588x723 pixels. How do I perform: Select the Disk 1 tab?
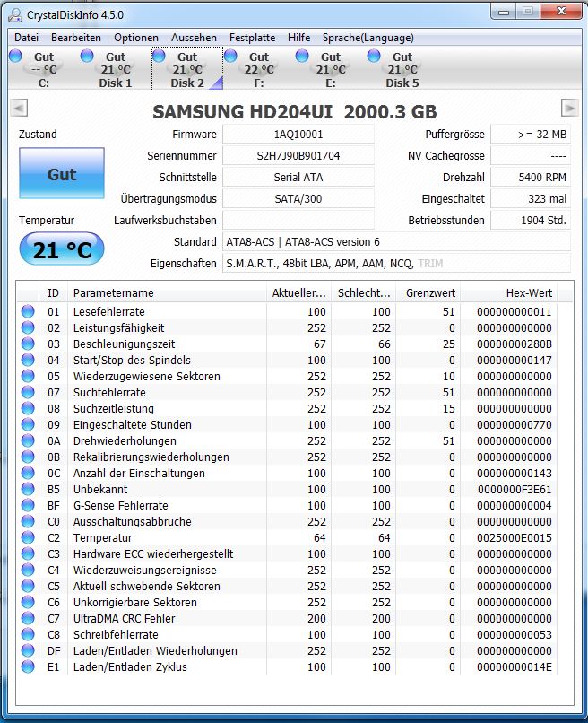(116, 69)
